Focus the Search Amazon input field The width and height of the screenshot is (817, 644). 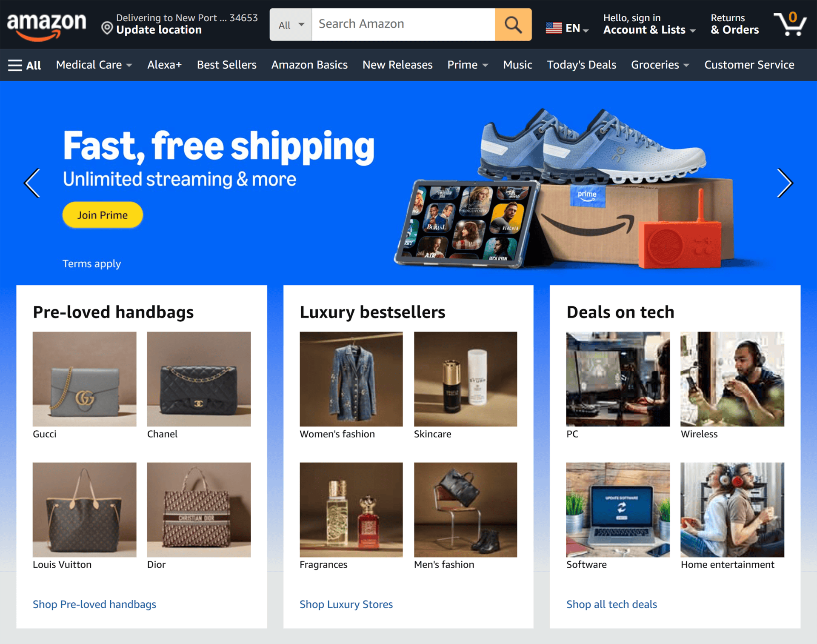point(403,25)
